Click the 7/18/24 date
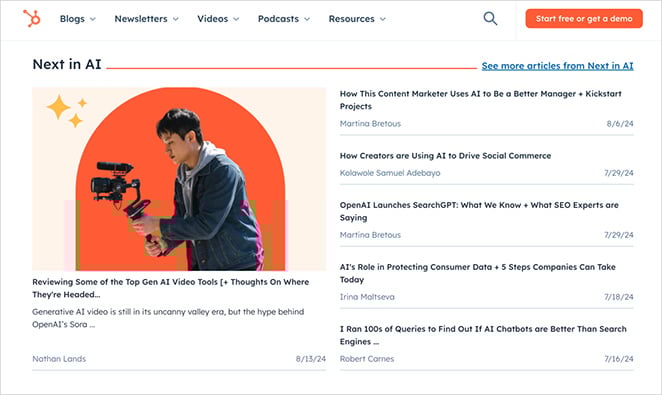Screen dimensions: 662x395 619,297
